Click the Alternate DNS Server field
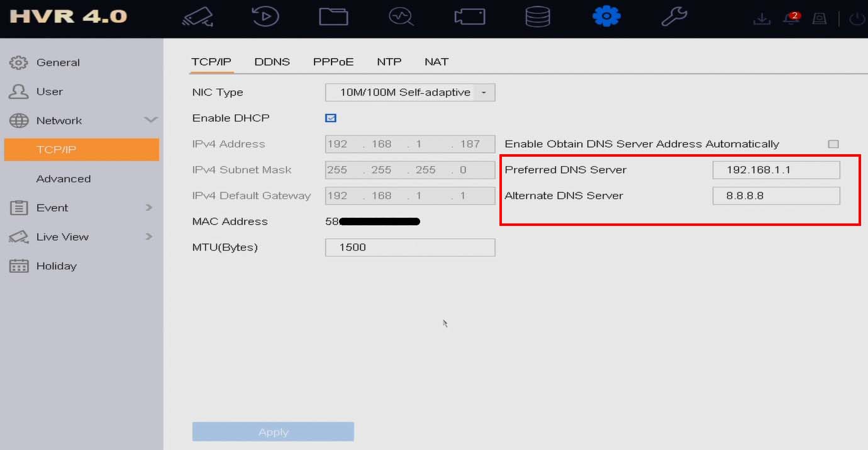868x450 pixels. 776,196
